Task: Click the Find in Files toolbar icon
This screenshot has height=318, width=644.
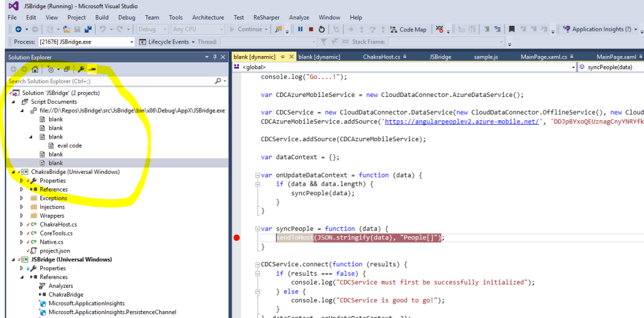Action: 279,29
